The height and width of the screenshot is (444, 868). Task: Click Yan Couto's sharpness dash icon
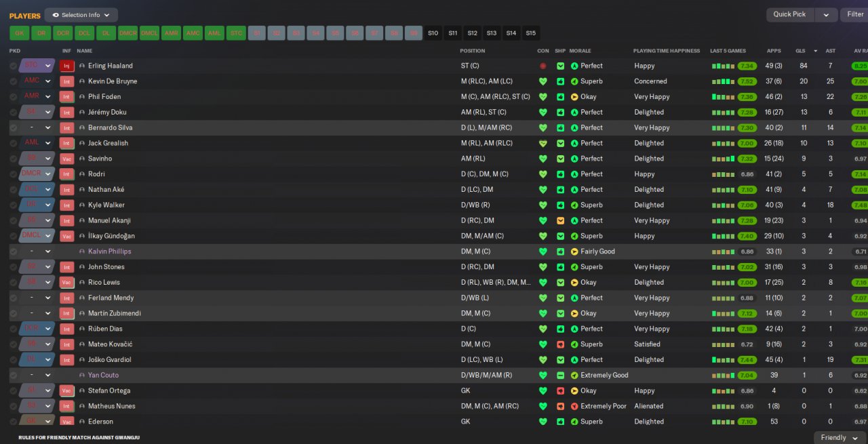[x=560, y=375]
